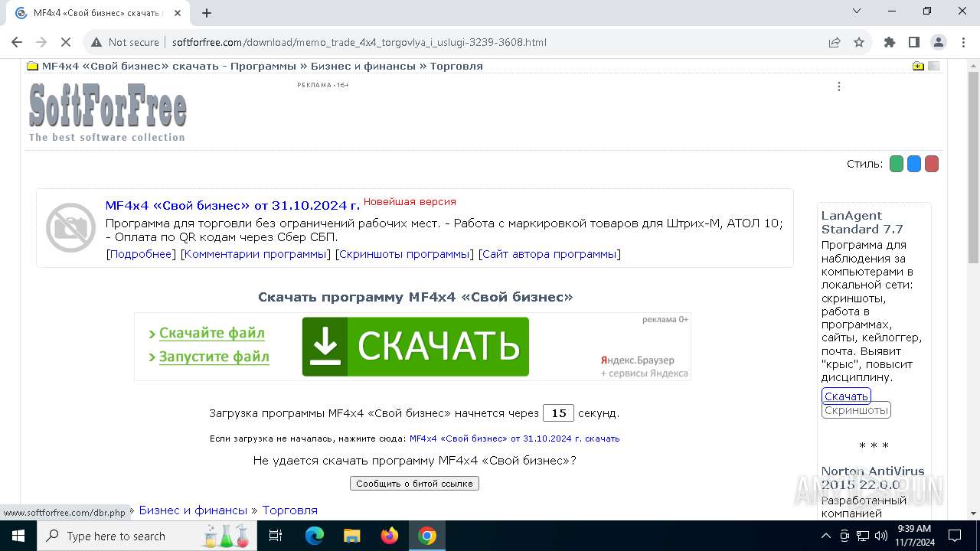Viewport: 980px width, 551px height.
Task: Open Скриншоты программы link
Action: click(404, 254)
